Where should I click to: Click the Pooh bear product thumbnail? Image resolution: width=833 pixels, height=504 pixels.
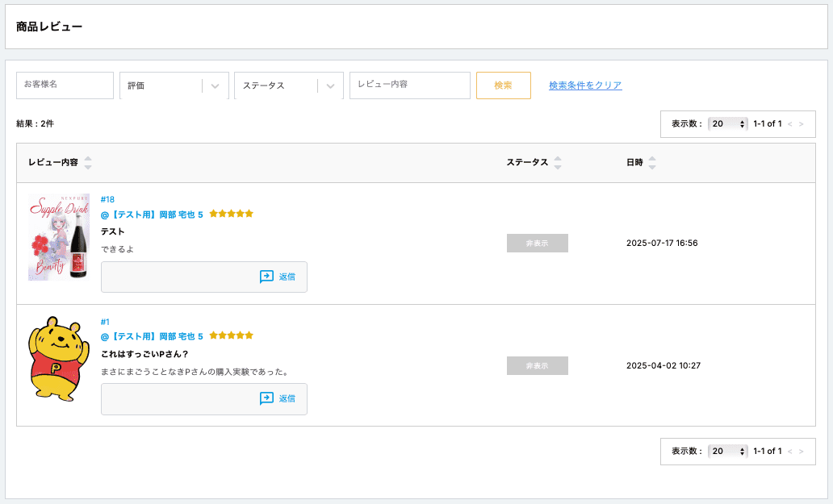tap(57, 358)
